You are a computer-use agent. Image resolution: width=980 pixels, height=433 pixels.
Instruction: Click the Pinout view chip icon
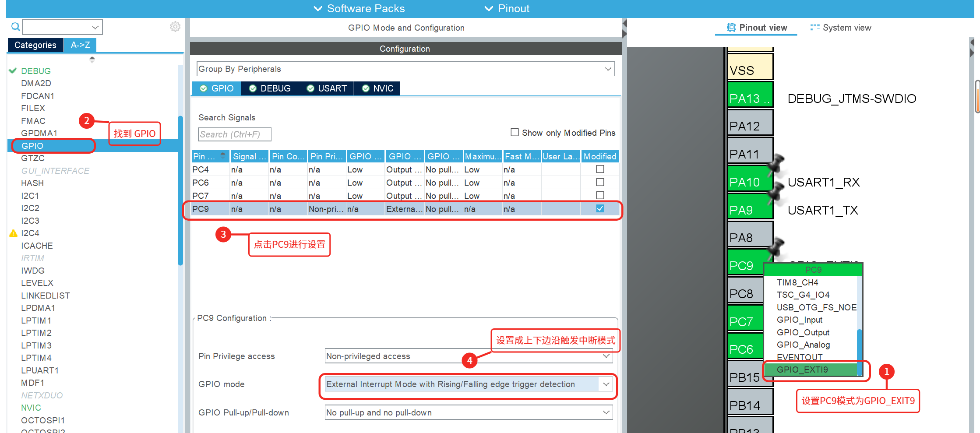(x=731, y=27)
